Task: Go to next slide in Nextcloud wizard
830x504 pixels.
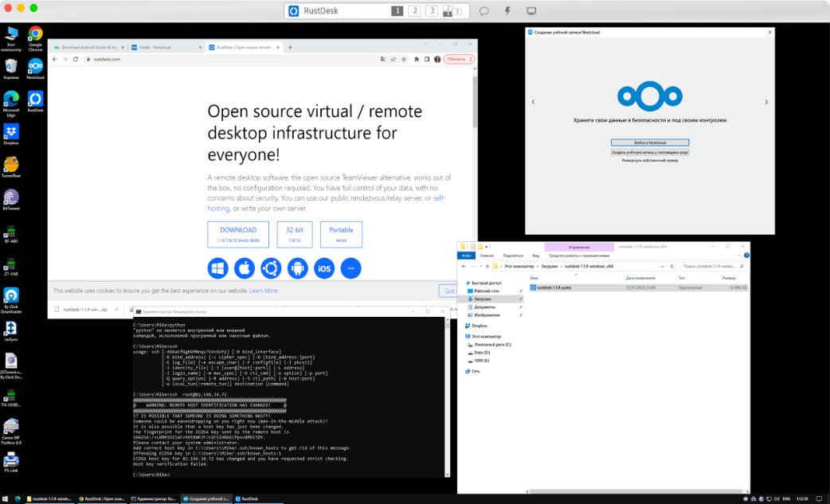Action: [765, 102]
